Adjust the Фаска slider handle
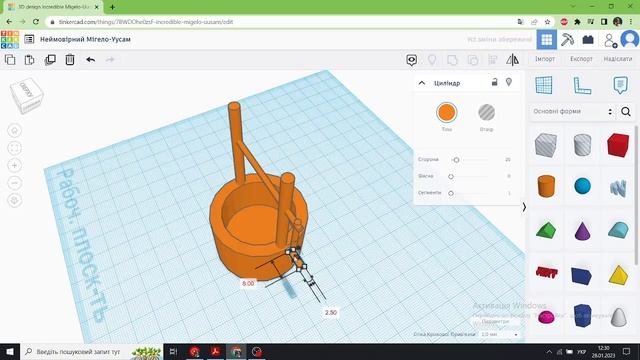 (451, 176)
